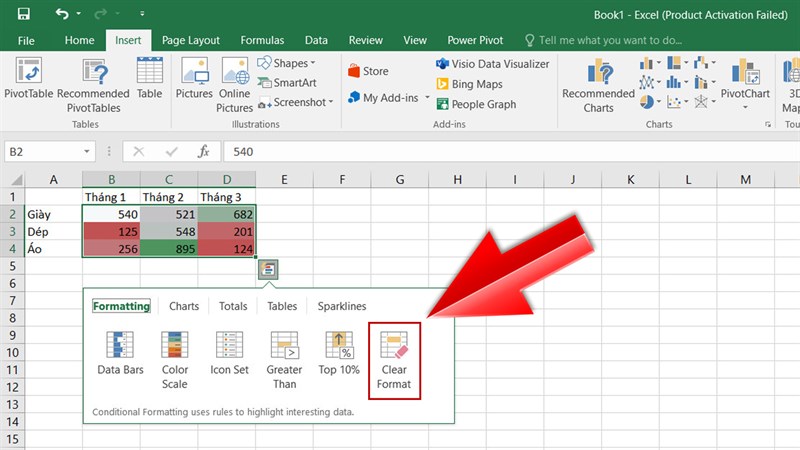This screenshot has height=450, width=800.
Task: Click the Save icon in quick access toolbar
Action: pyautogui.click(x=23, y=14)
